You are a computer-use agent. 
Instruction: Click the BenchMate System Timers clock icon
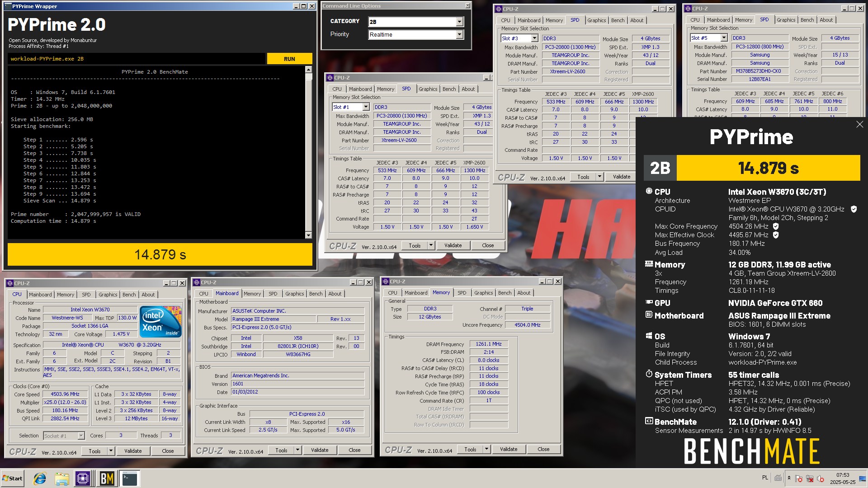click(649, 374)
